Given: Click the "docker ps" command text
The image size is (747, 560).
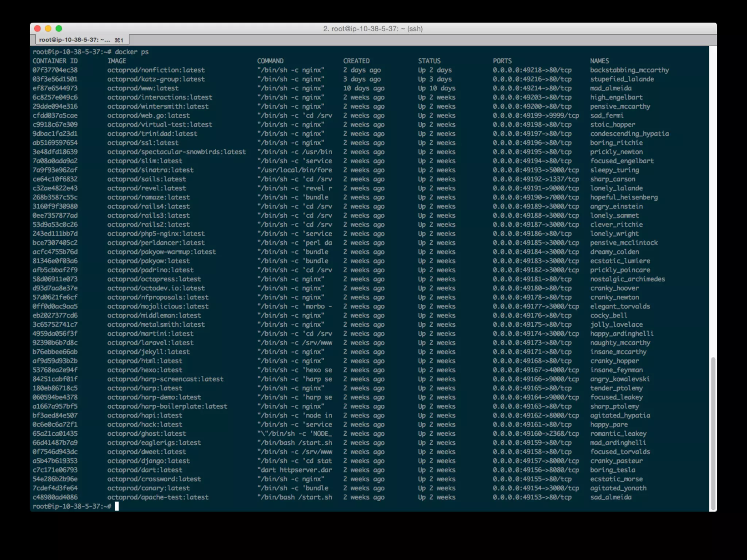Looking at the screenshot, I should point(132,52).
